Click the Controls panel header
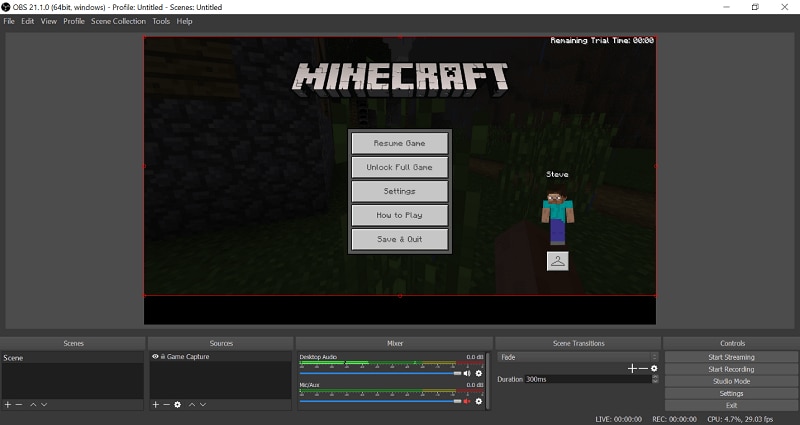The image size is (800, 425). (x=732, y=343)
